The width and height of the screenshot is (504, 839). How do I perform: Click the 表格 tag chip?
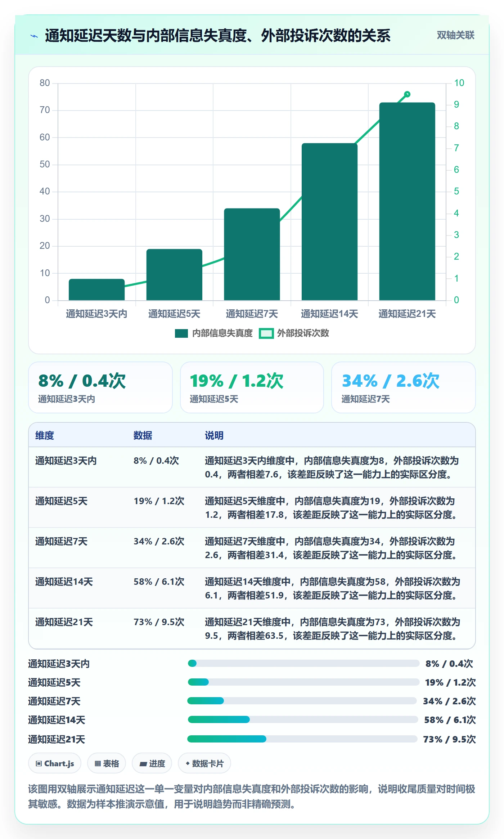point(107,763)
